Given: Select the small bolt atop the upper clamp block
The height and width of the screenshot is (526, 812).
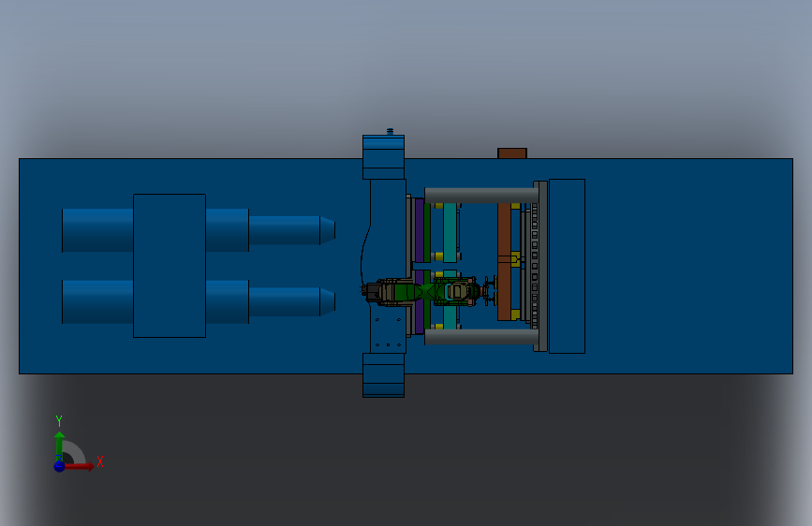Looking at the screenshot, I should click(390, 131).
